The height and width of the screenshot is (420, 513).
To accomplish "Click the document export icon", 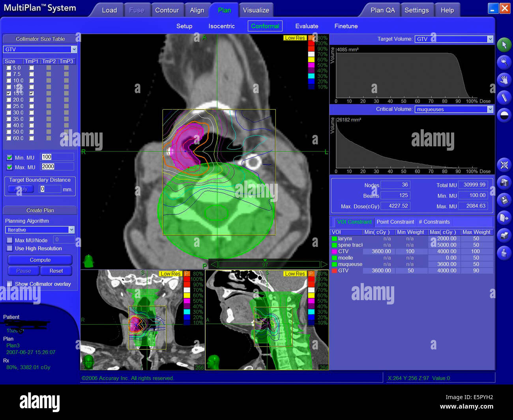I will click(504, 217).
